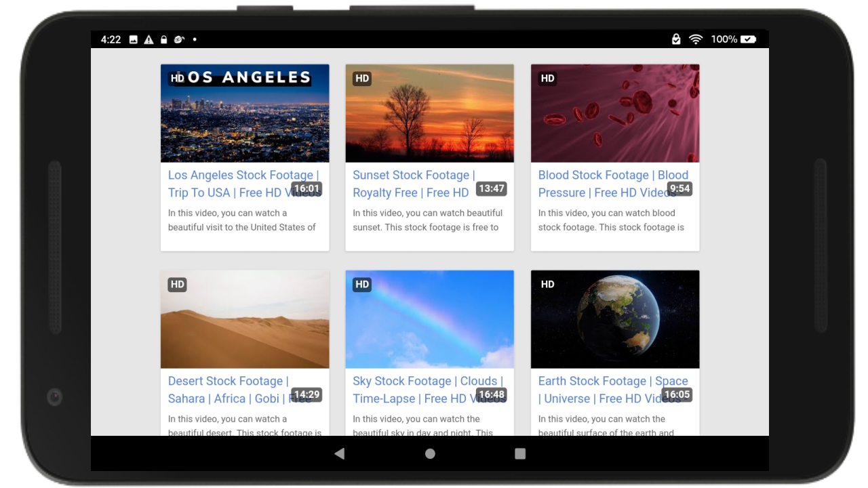868x488 pixels.
Task: Click the HD badge on Desert video
Action: (177, 285)
